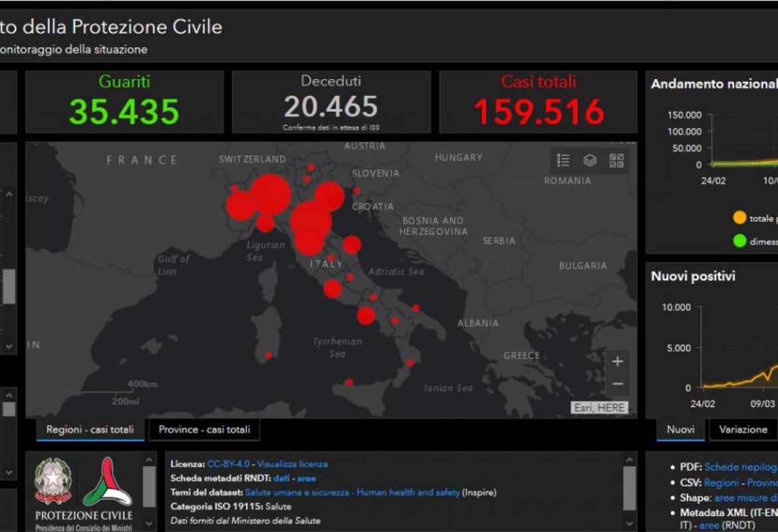Zoom out of the map
The image size is (778, 532).
pyautogui.click(x=617, y=384)
